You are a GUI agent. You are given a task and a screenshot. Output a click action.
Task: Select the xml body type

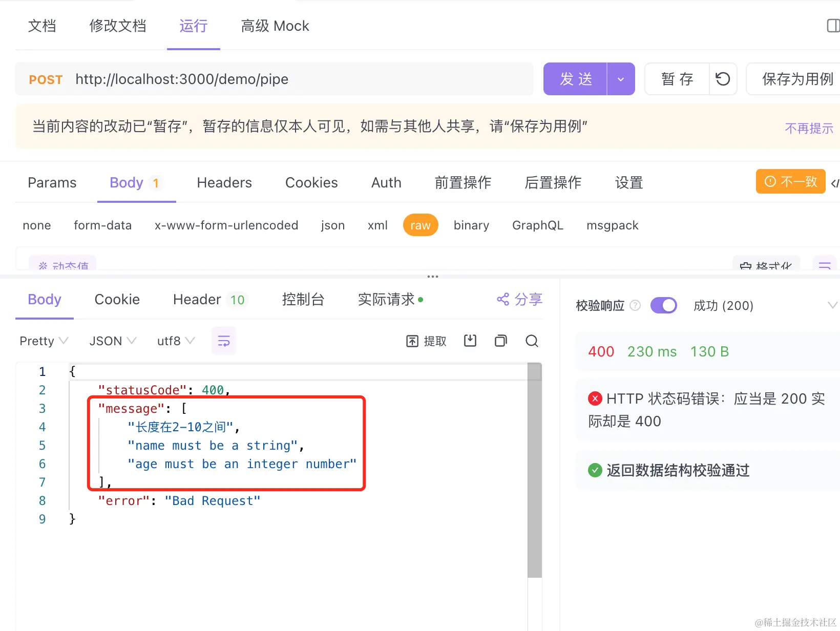377,225
